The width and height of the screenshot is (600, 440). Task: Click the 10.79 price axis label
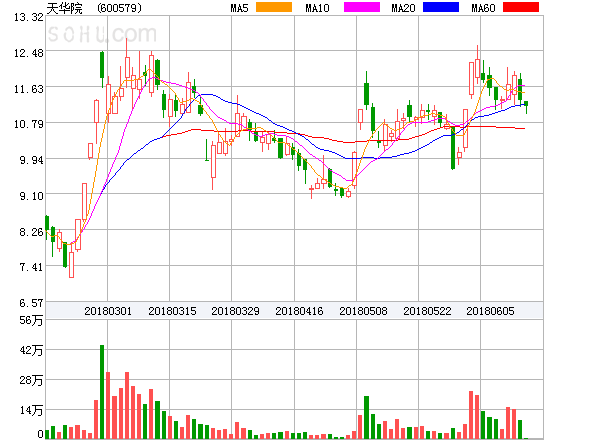coord(29,124)
